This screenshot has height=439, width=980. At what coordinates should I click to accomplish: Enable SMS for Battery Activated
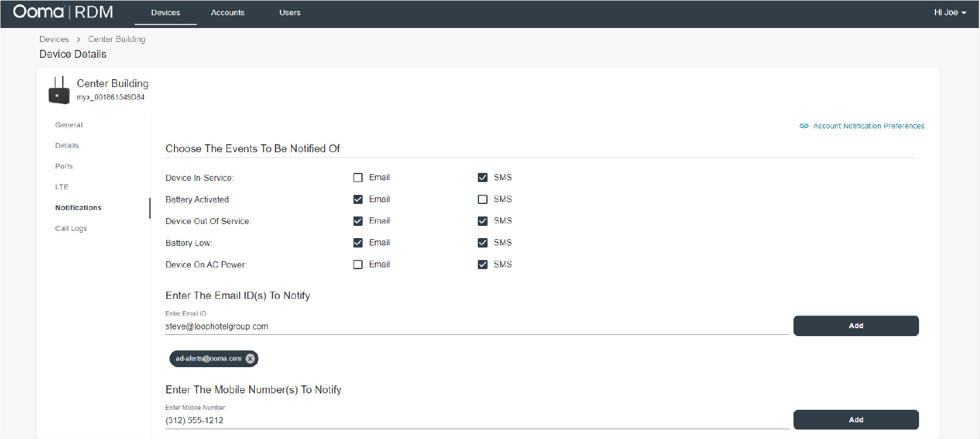pos(483,200)
